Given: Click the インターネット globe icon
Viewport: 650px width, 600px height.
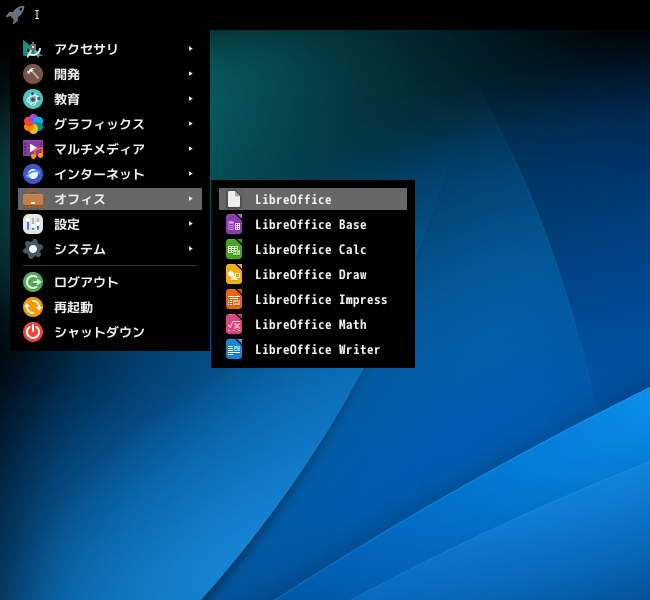Looking at the screenshot, I should point(33,174).
